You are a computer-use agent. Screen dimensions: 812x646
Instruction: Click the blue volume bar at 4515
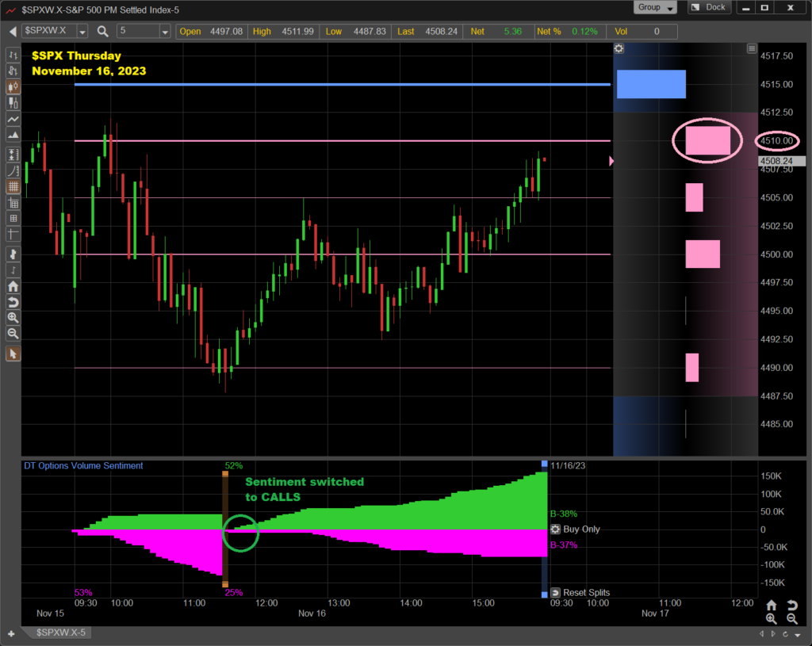pos(650,84)
